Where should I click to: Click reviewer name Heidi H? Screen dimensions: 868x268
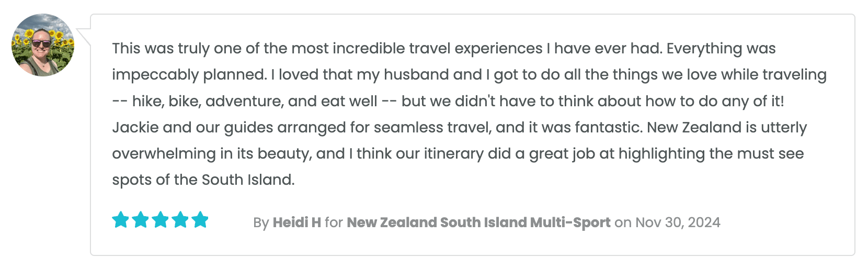click(x=296, y=222)
